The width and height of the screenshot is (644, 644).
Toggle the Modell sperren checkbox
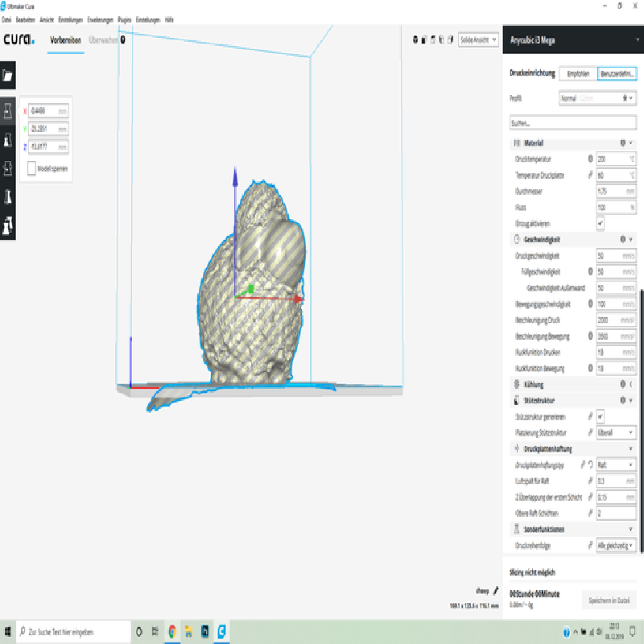[31, 168]
